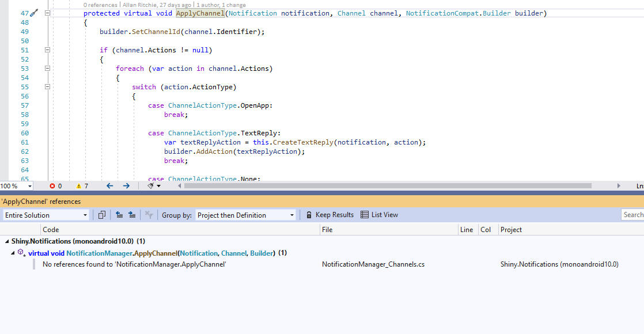
Task: Open Code Cleanup broom icon options
Action: tap(151, 186)
